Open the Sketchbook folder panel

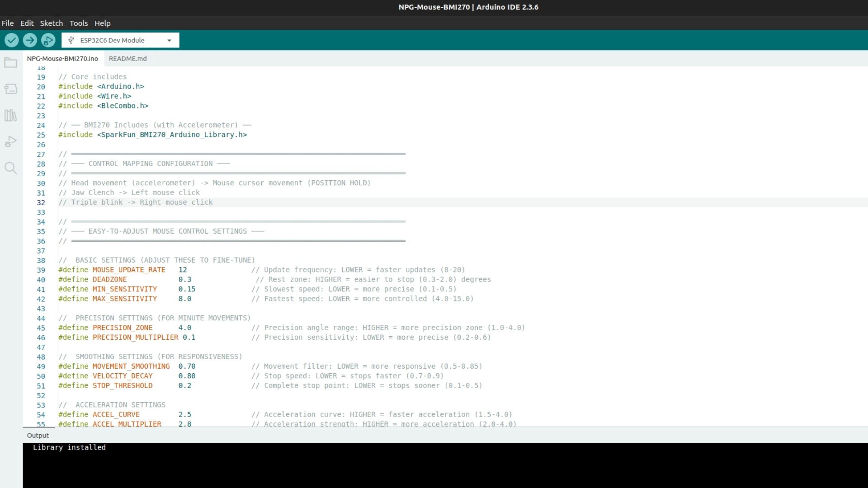[11, 63]
